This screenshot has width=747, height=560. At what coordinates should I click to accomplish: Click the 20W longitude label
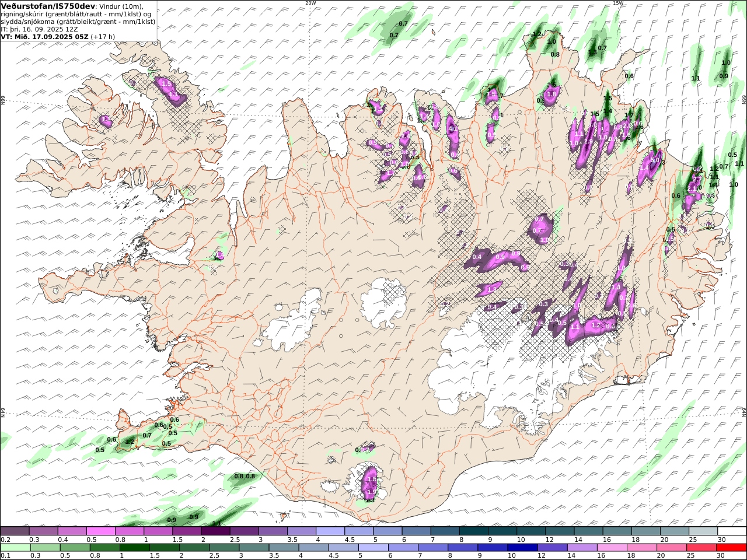point(310,3)
